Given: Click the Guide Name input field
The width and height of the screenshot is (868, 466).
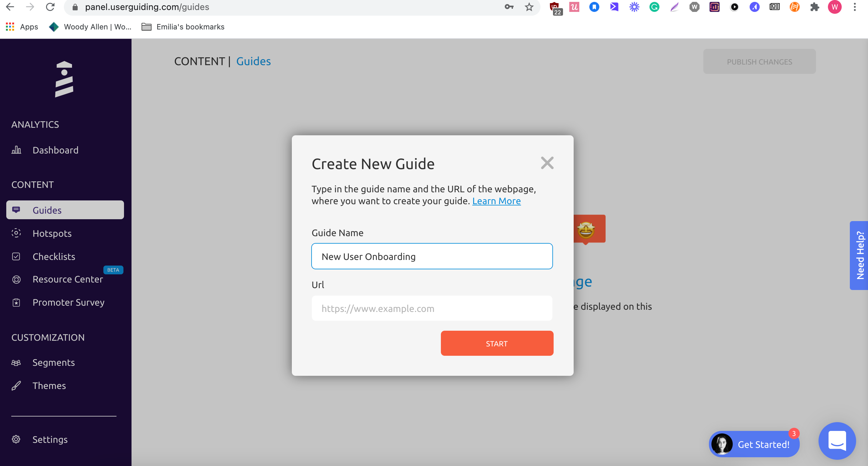Looking at the screenshot, I should coord(432,256).
